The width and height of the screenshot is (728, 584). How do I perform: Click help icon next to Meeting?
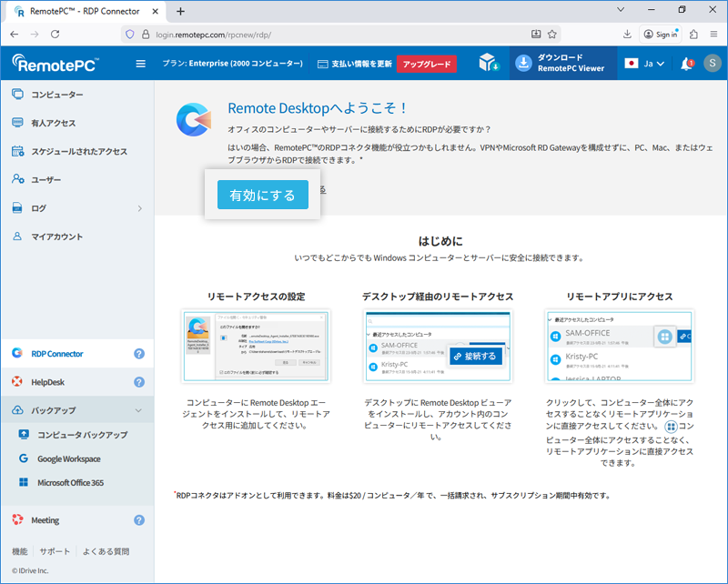click(139, 520)
